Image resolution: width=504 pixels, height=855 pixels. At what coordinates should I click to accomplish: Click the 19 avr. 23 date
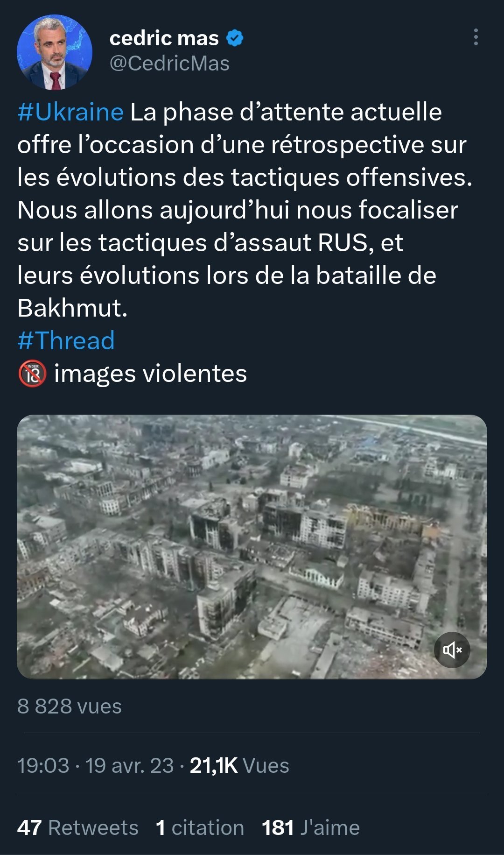pos(129,765)
